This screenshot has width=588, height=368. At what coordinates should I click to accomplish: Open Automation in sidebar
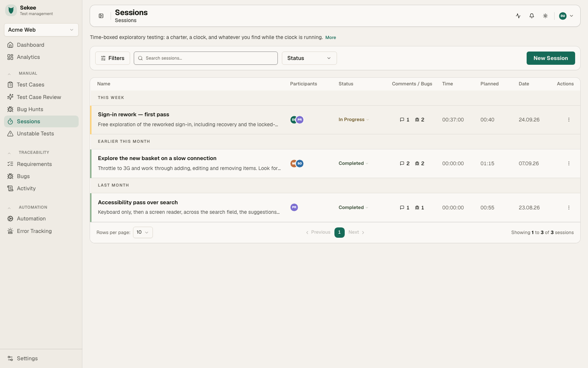tap(41, 219)
